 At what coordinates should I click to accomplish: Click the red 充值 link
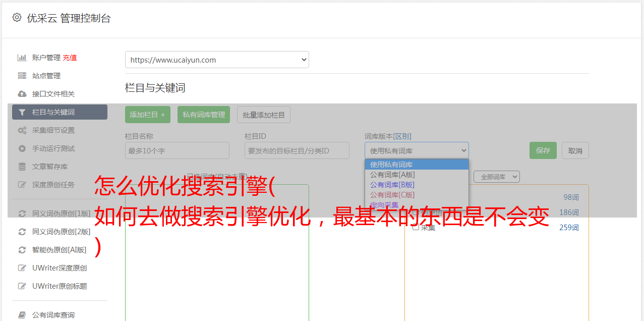click(70, 58)
